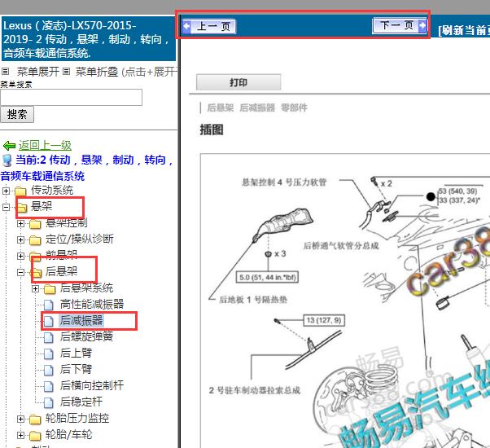Click the 零部件 breadcrumb text
This screenshot has width=490, height=448.
point(294,108)
